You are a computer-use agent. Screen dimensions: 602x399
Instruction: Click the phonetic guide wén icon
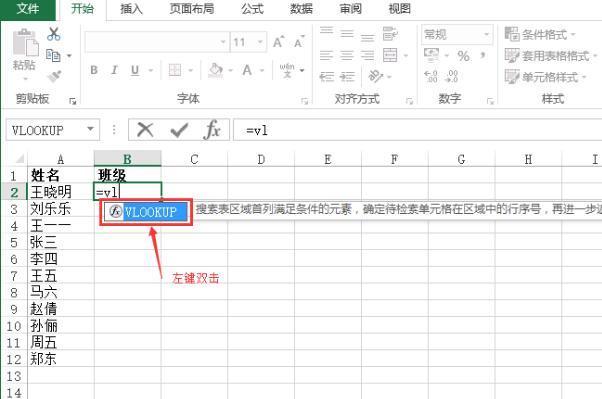287,70
